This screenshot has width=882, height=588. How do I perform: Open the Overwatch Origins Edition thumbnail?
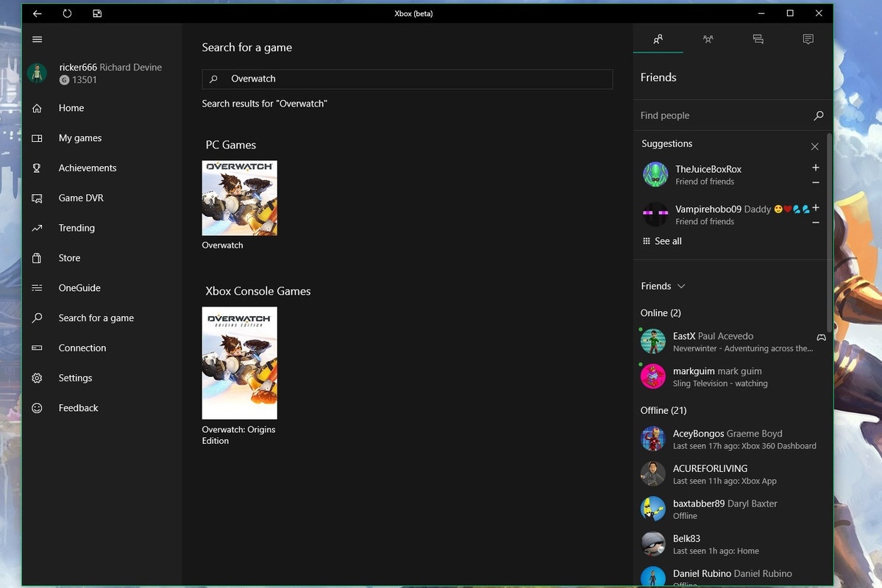coord(240,363)
